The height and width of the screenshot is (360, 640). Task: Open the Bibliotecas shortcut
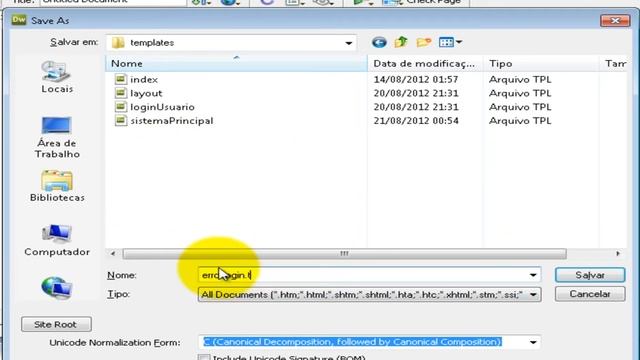[57, 186]
